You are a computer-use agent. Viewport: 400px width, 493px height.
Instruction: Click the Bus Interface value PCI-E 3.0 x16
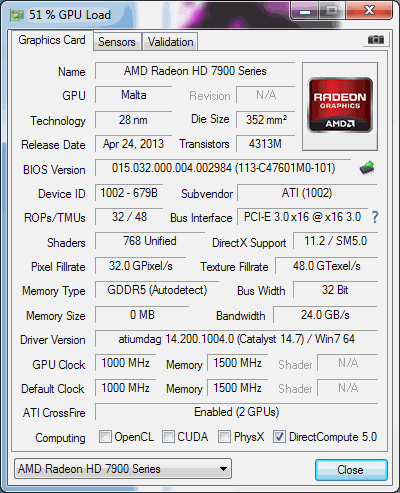(303, 217)
